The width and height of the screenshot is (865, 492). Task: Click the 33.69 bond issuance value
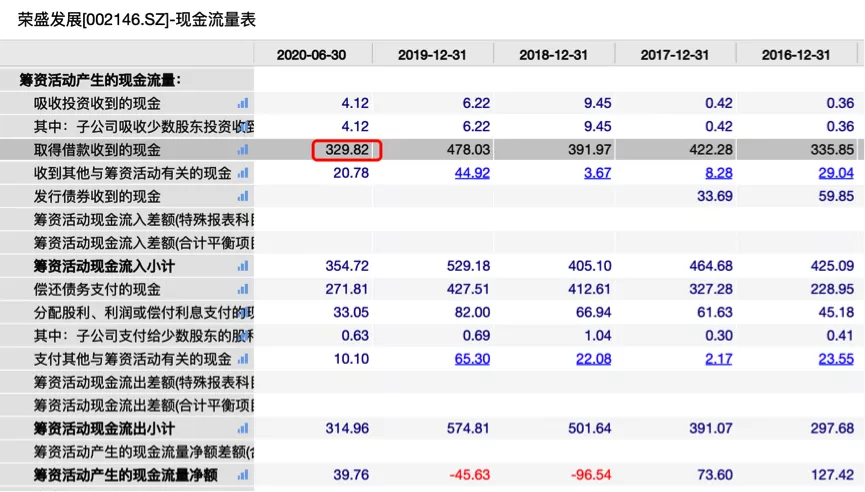(715, 196)
